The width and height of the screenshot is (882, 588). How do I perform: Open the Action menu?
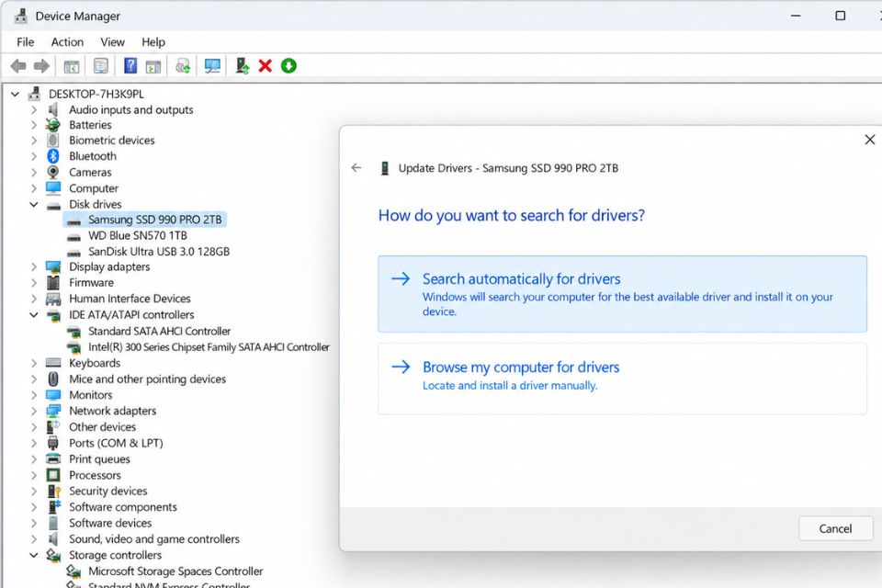(67, 42)
